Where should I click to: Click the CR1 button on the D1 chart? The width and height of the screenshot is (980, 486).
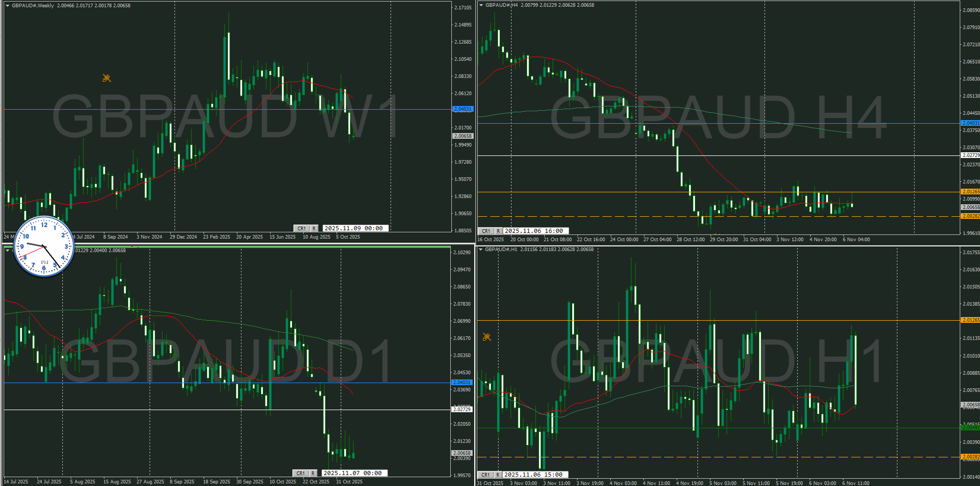tap(300, 473)
